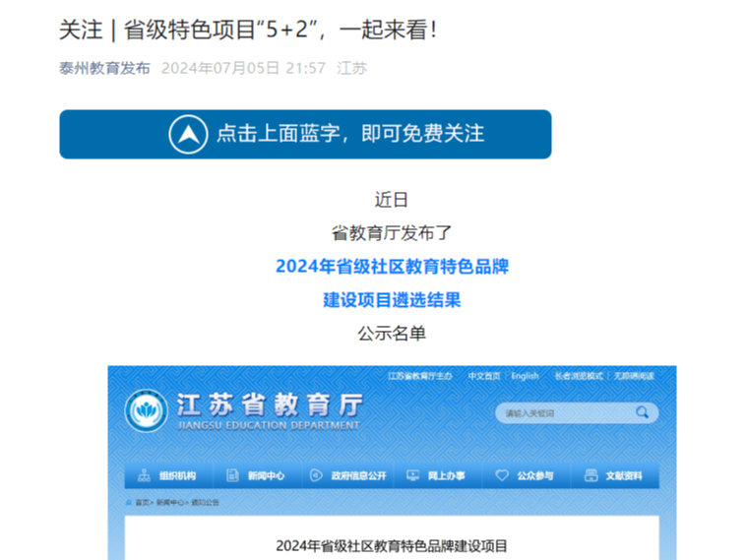
Task: Click the 江苏省教育厅主办 top link
Action: click(420, 376)
